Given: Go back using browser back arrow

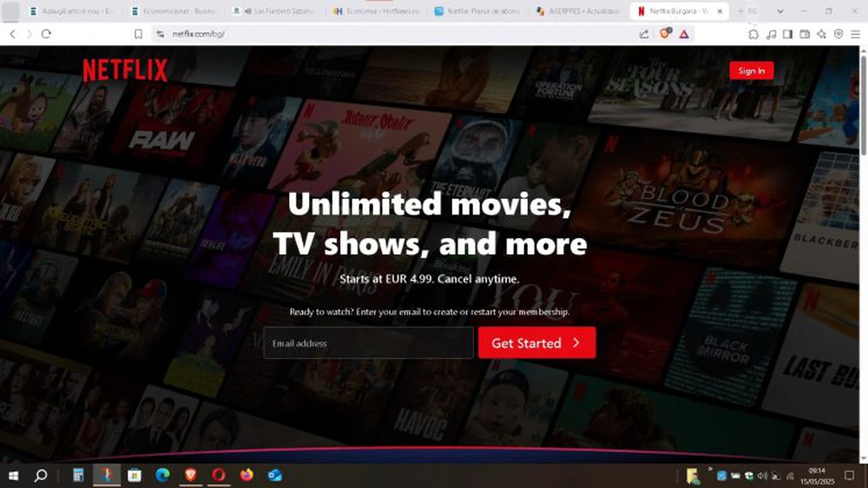Looking at the screenshot, I should point(13,34).
